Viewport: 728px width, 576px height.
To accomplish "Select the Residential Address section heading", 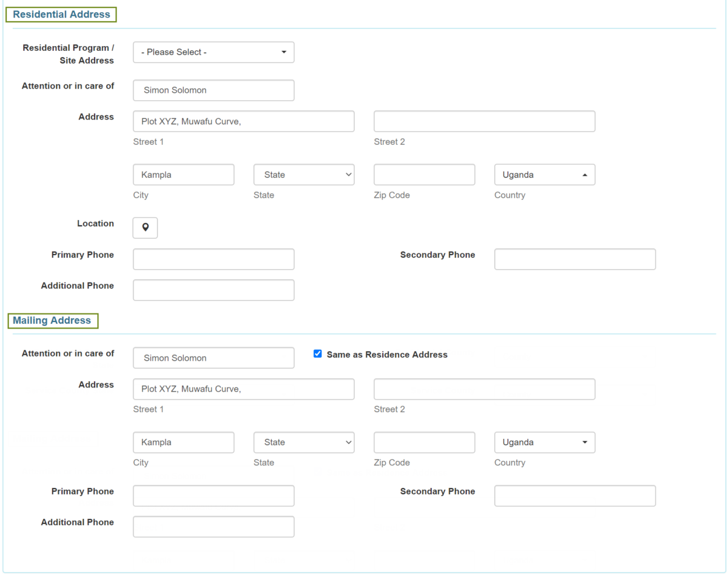I will click(x=61, y=15).
